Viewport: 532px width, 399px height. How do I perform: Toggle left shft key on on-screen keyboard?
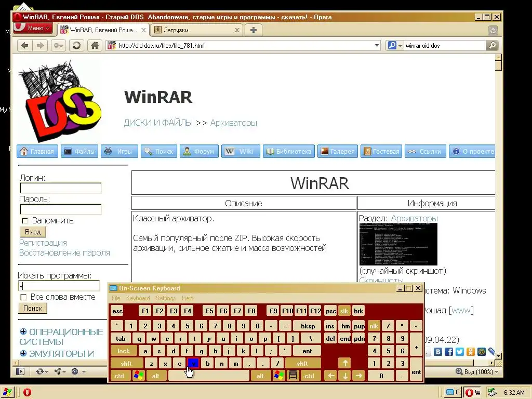coord(126,363)
